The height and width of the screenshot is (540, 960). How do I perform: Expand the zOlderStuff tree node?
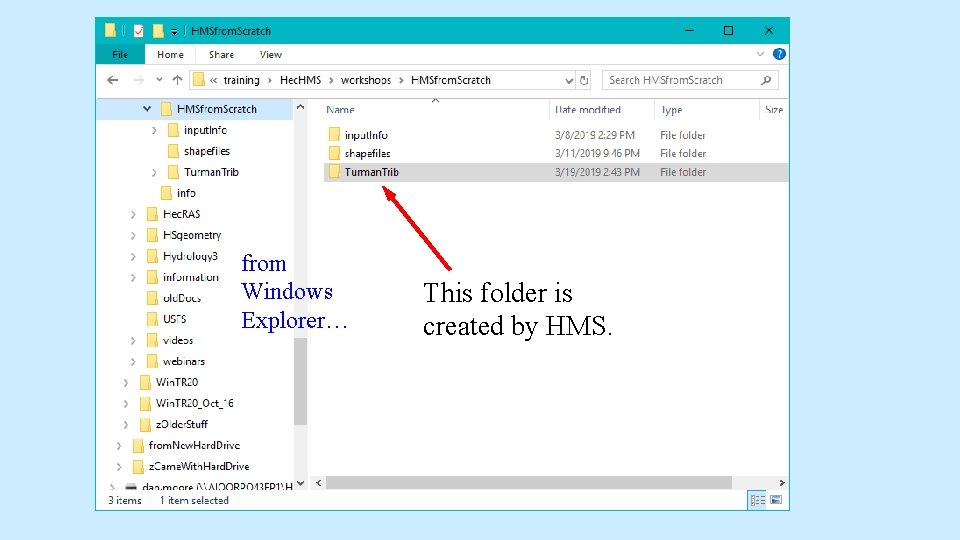click(126, 424)
